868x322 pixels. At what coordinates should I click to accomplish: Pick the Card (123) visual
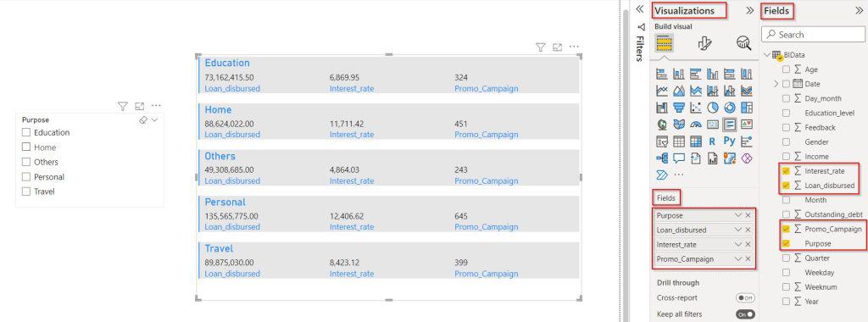coord(713,125)
